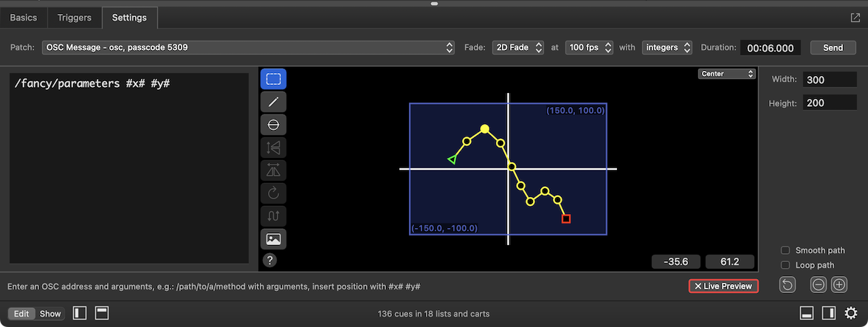The image size is (868, 327).
Task: Toggle the bottom inspector panel icon
Action: 807,313
